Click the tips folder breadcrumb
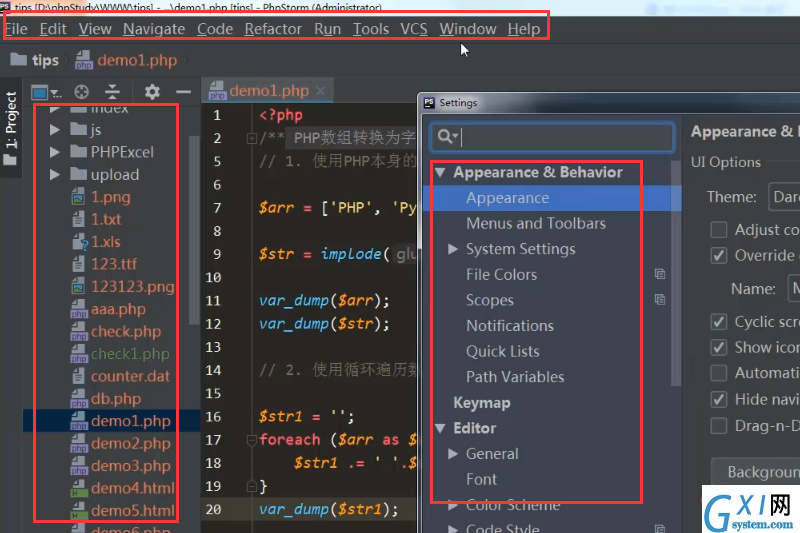Image resolution: width=800 pixels, height=533 pixels. point(36,60)
